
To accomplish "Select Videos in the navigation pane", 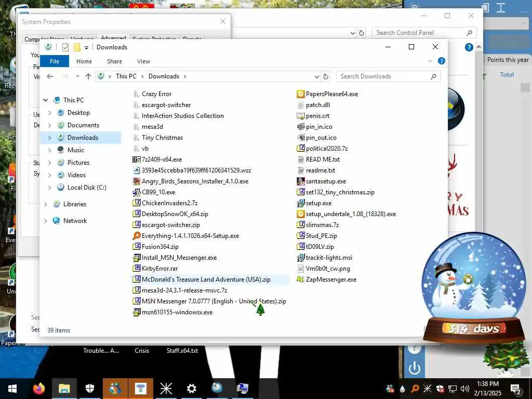I will 76,175.
